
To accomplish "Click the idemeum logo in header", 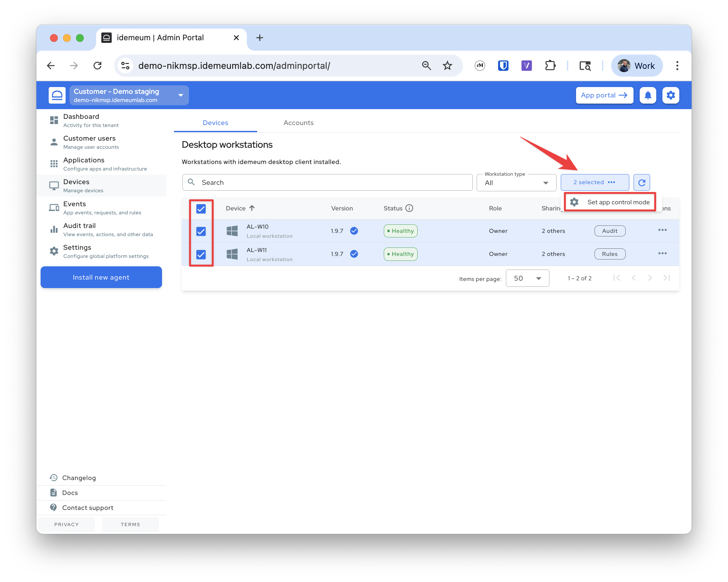I will (x=57, y=95).
